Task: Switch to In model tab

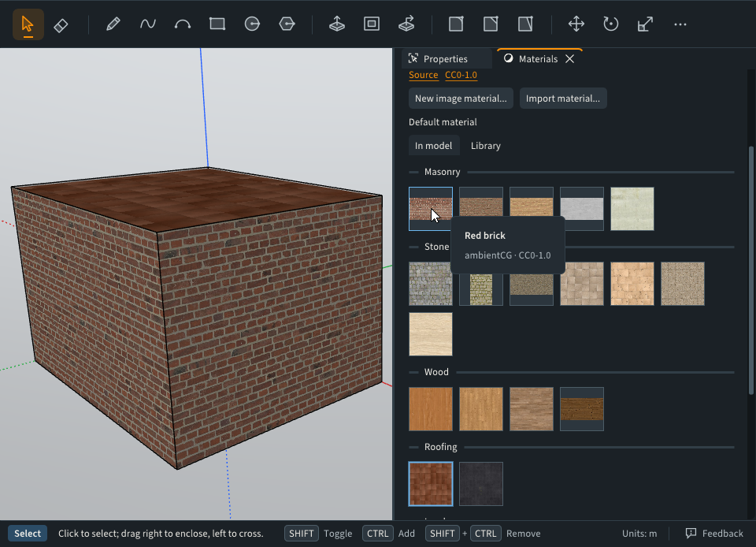Action: (433, 146)
